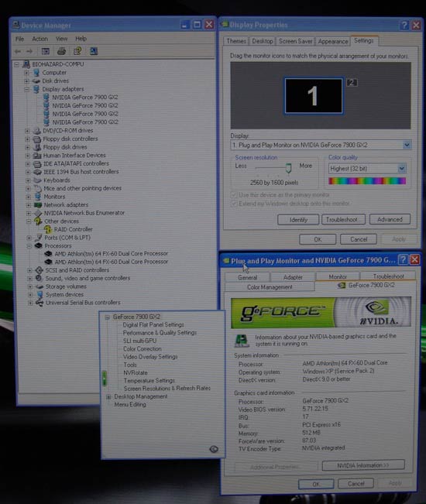Screen dimensions: 426x504
Task: Switch to the Adapter tab
Action: 293,277
